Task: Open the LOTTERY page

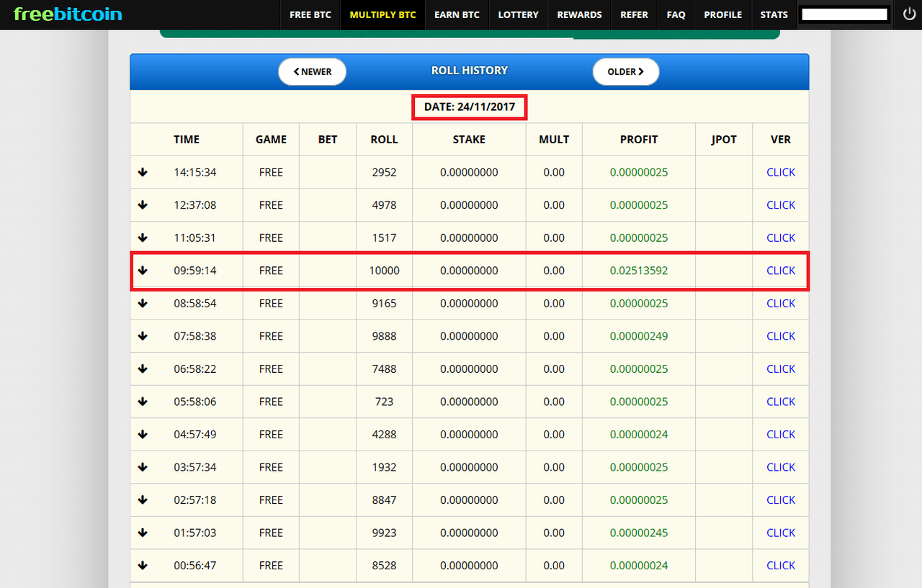Action: [x=518, y=15]
